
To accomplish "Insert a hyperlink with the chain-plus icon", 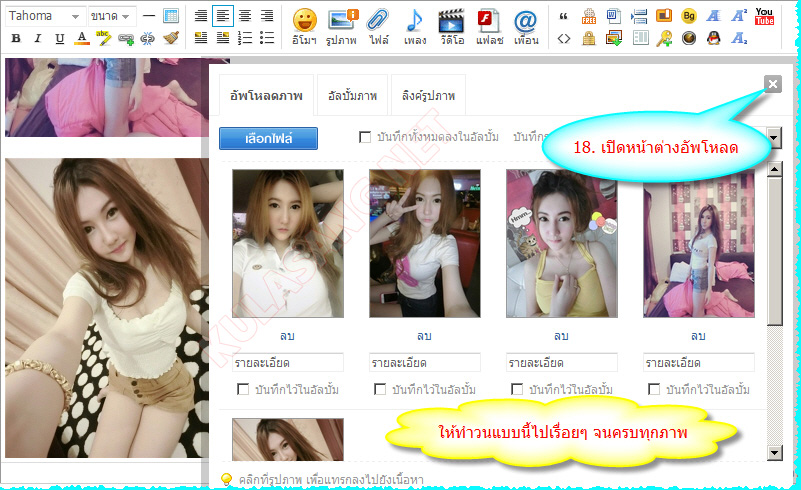I will 126,38.
